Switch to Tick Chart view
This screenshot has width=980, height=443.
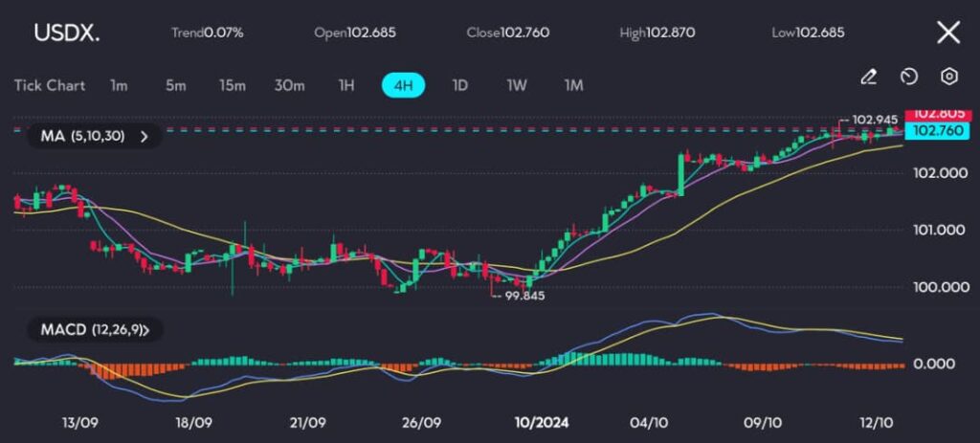50,85
